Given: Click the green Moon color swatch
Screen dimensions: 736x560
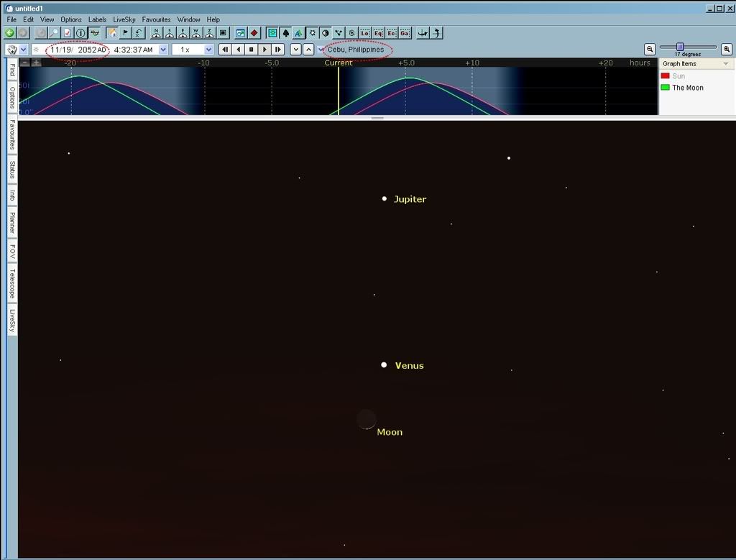Looking at the screenshot, I should (x=665, y=87).
